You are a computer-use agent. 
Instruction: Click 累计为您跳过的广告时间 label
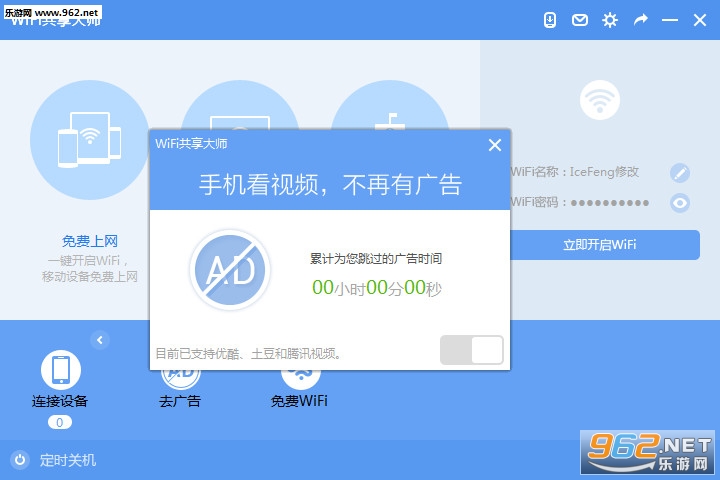coord(376,259)
